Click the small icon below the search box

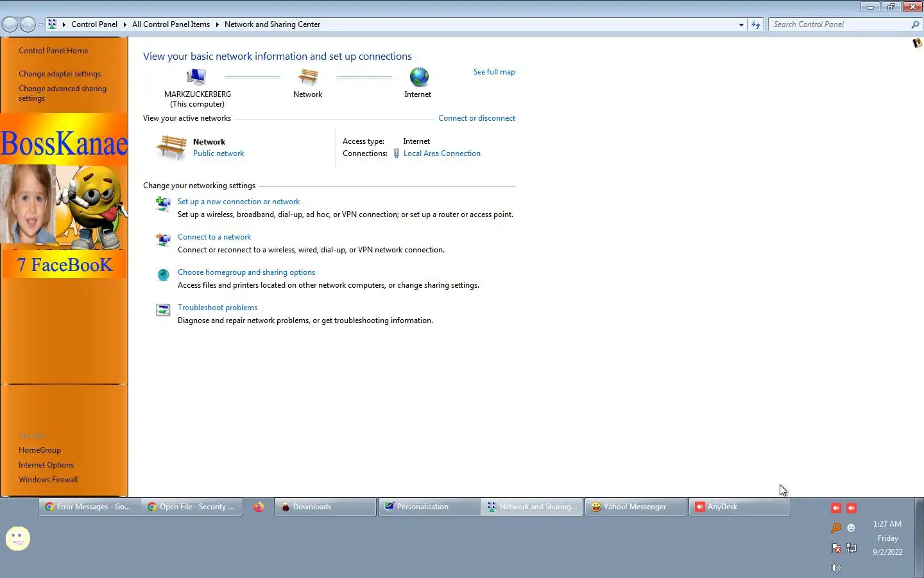pos(917,43)
